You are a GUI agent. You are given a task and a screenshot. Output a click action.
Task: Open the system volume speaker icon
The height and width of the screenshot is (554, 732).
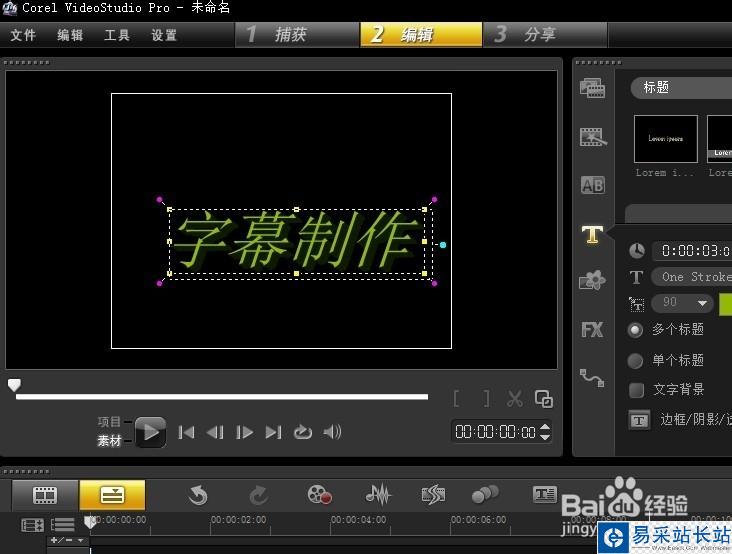[x=332, y=432]
